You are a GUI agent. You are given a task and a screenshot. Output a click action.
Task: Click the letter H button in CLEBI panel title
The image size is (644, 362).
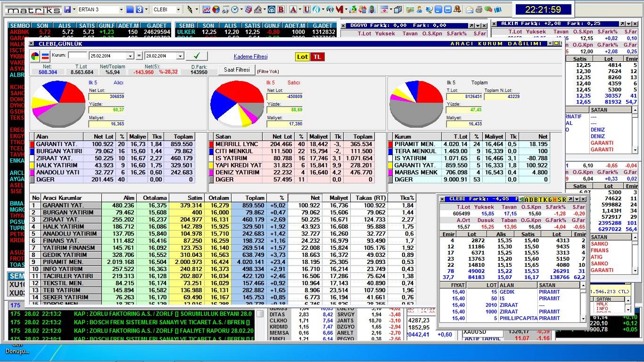pyautogui.click(x=555, y=199)
